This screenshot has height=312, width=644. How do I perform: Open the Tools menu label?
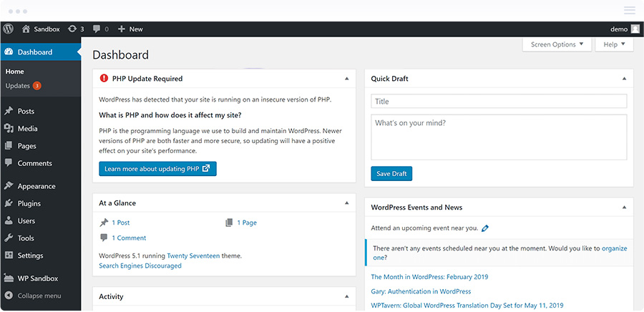[26, 238]
